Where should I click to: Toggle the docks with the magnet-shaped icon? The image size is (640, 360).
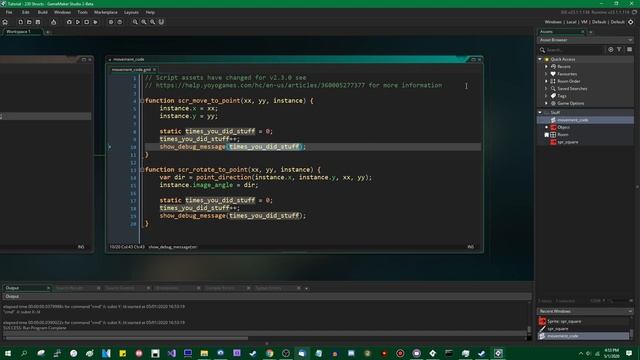tap(161, 22)
